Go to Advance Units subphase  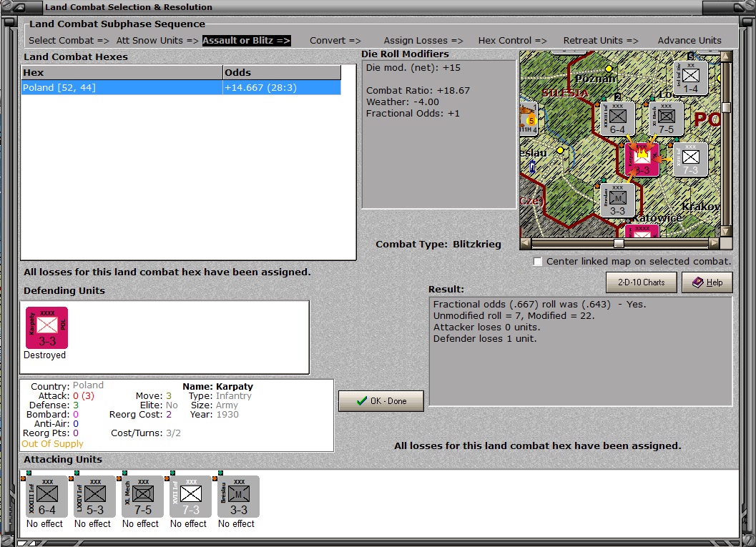[689, 41]
